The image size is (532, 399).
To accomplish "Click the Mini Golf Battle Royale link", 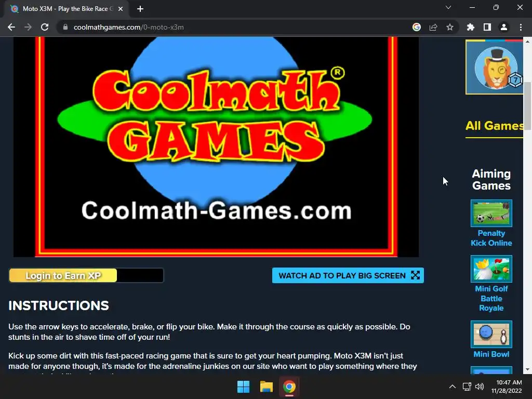I will coord(491,298).
